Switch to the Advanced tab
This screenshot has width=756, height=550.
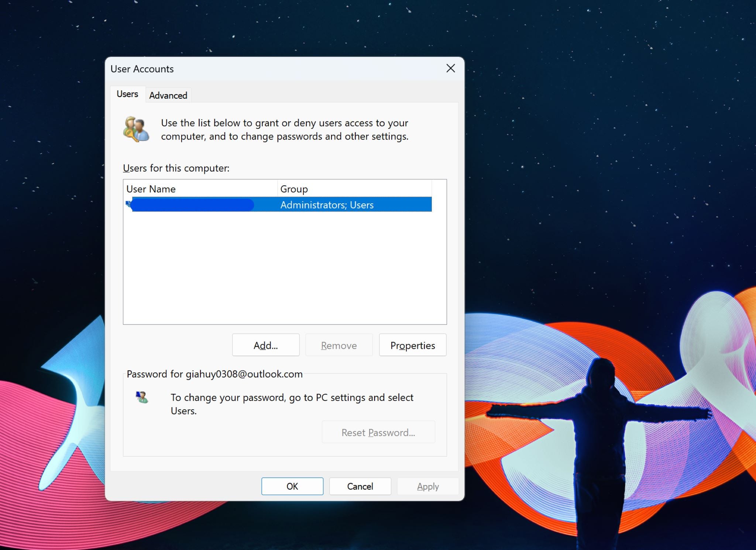click(168, 95)
